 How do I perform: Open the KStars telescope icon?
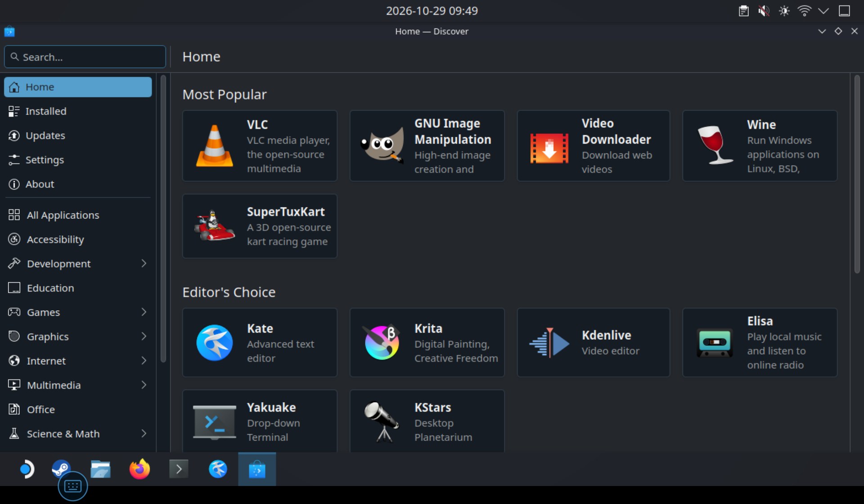(382, 422)
